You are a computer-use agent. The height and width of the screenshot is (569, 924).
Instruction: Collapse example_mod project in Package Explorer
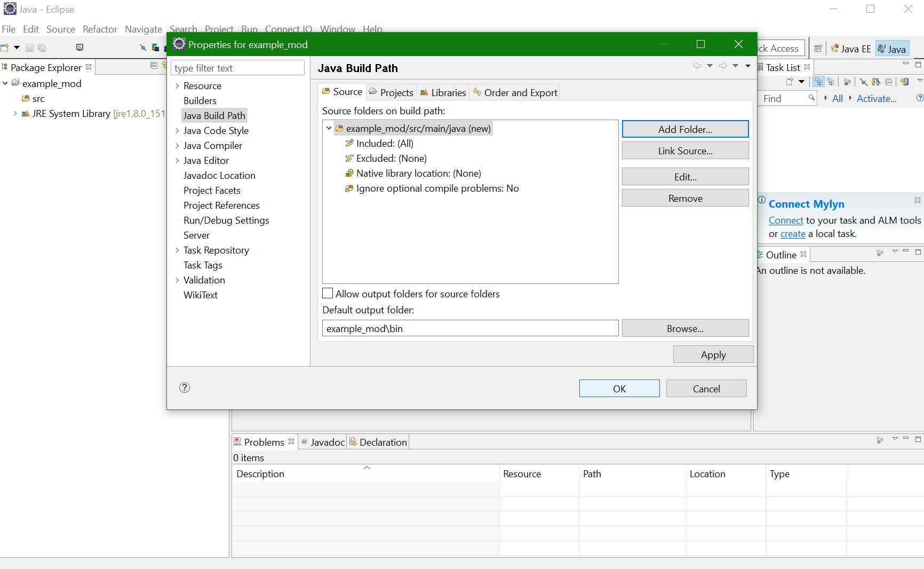pos(5,83)
